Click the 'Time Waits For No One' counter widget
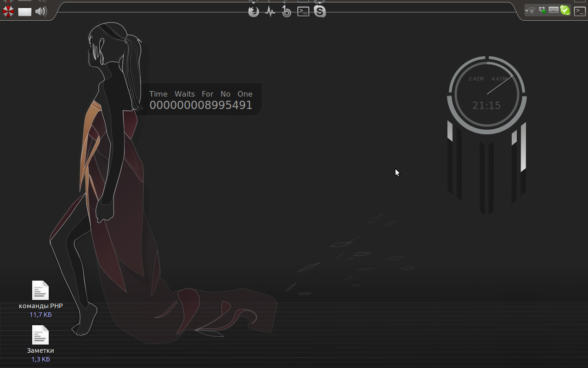The height and width of the screenshot is (368, 588). click(201, 99)
